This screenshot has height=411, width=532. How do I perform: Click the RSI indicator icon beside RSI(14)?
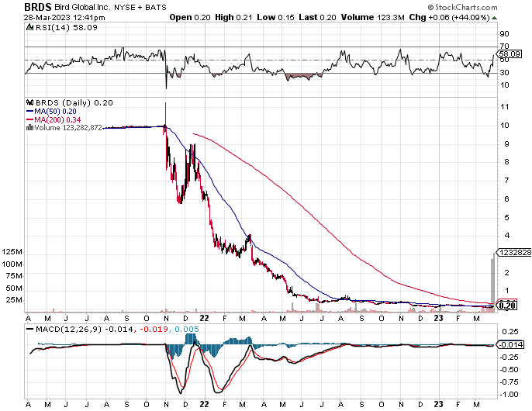coord(30,27)
